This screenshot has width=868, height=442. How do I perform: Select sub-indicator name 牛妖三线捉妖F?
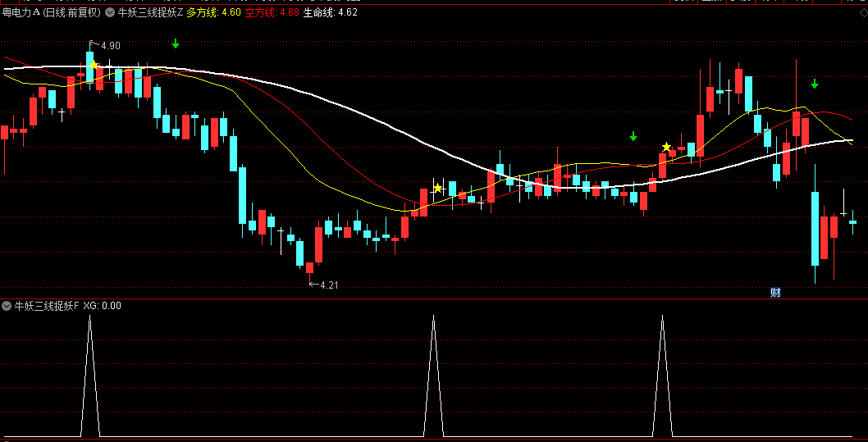(x=47, y=305)
